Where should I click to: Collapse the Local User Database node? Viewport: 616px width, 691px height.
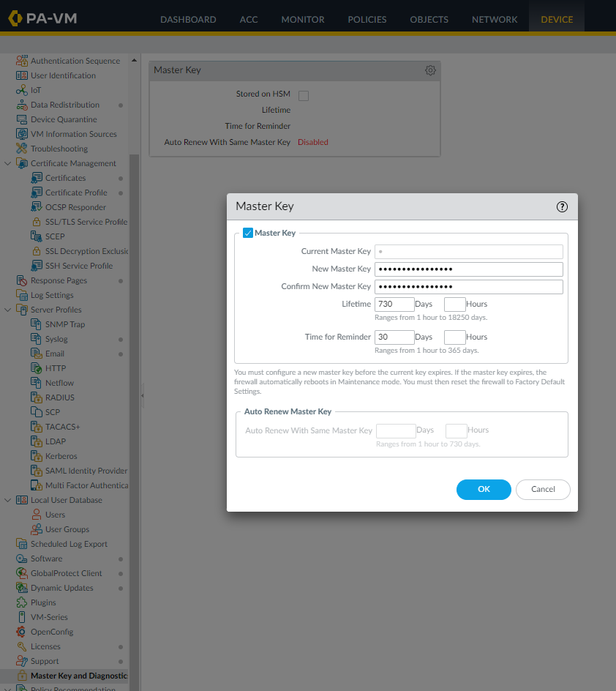7,500
